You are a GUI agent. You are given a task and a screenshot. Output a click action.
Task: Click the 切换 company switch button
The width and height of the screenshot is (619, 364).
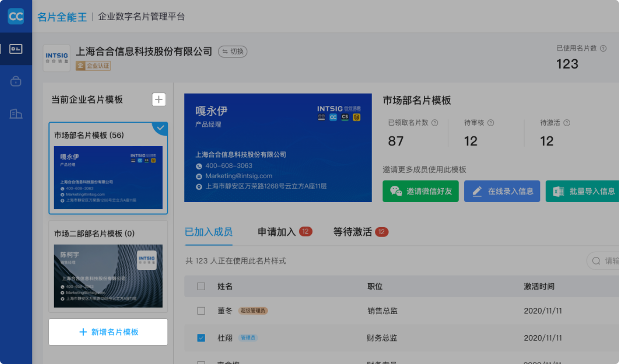(232, 51)
